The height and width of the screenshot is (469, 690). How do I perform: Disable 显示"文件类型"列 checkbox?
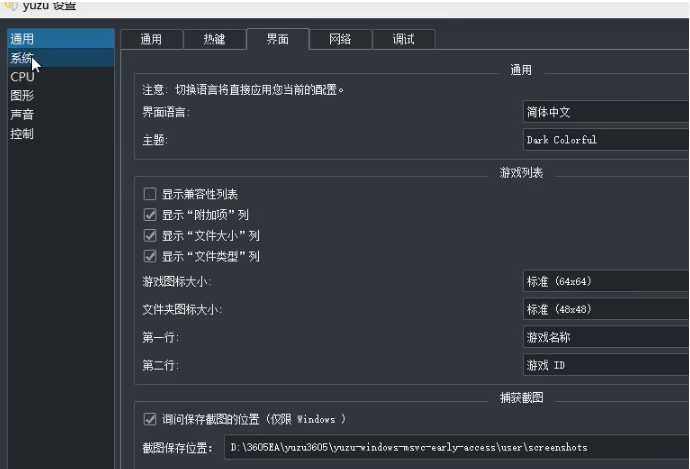(150, 256)
